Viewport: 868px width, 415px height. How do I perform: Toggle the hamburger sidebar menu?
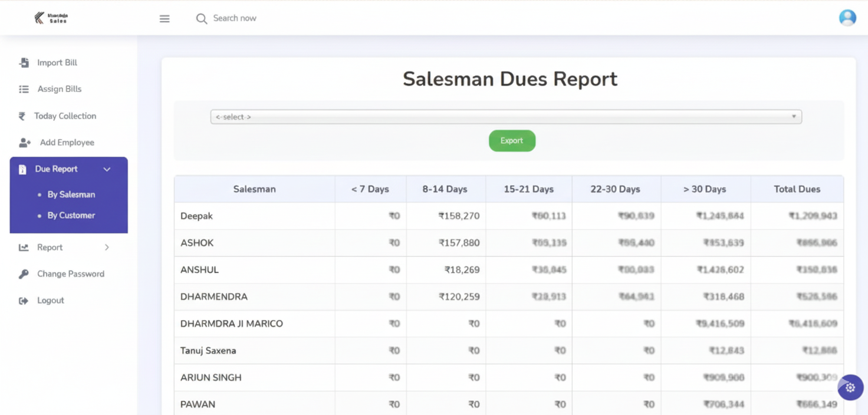(x=165, y=19)
